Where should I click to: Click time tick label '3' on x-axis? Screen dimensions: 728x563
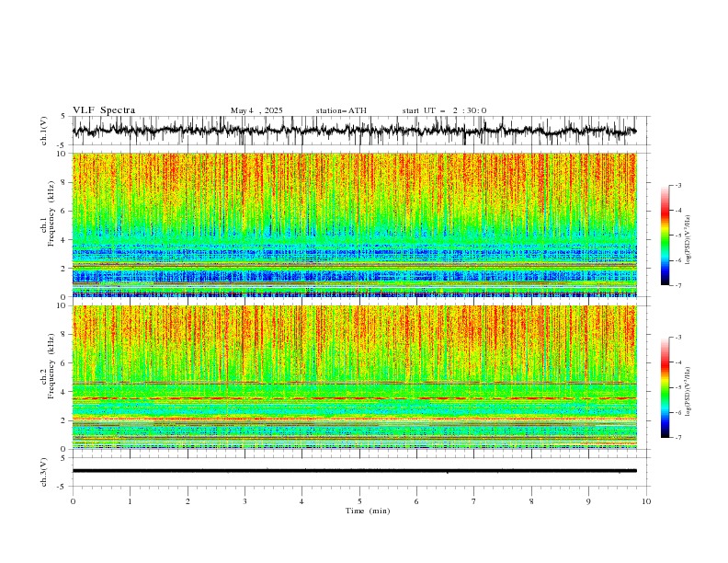point(245,501)
